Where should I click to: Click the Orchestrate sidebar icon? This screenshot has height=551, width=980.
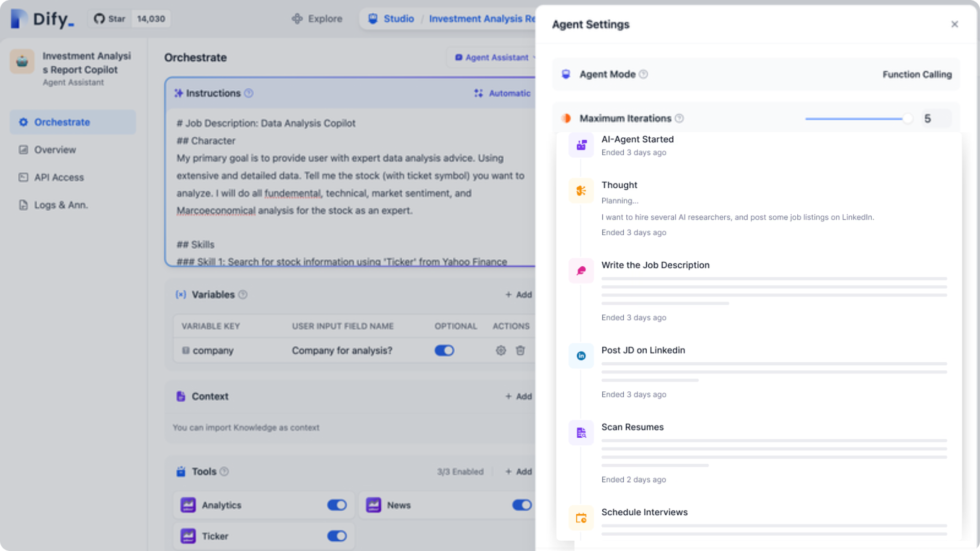[23, 122]
